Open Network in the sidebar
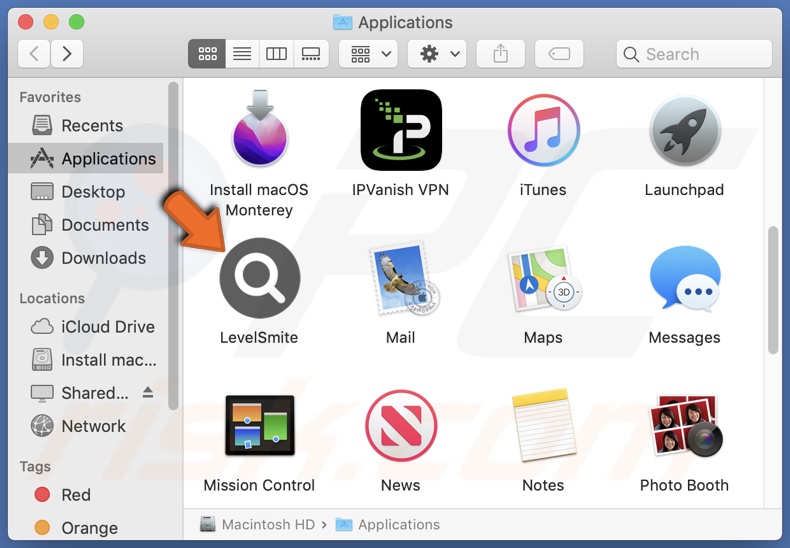 [86, 426]
